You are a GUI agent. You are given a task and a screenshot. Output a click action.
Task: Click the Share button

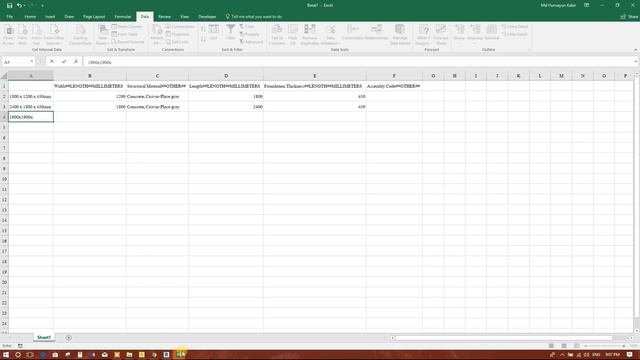pyautogui.click(x=629, y=17)
